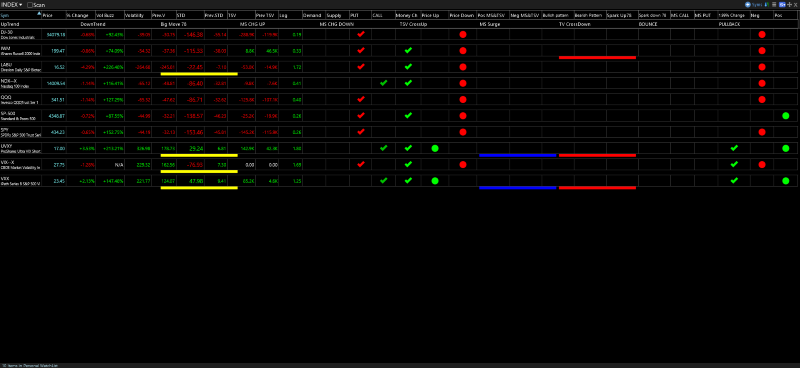Click the blue plus icon in top-right toolbar
The width and height of the screenshot is (800, 368).
748,4
